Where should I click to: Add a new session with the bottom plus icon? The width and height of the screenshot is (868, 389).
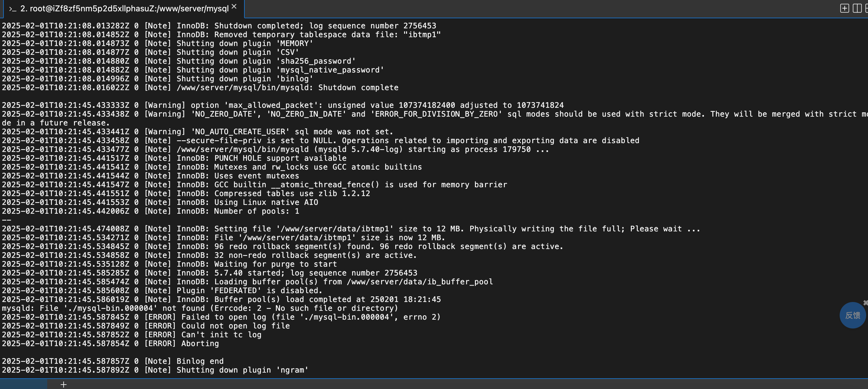point(63,384)
